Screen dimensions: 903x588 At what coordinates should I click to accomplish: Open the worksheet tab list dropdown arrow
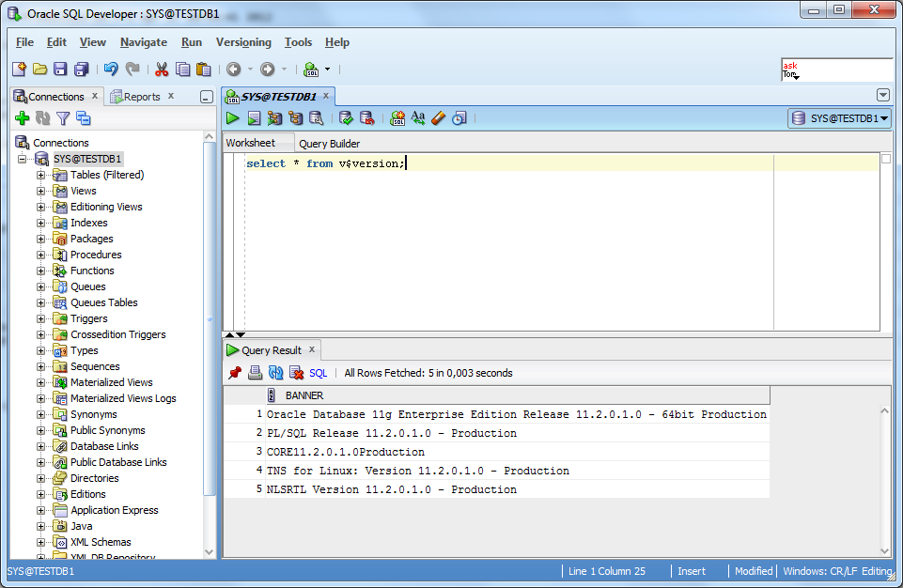(x=883, y=95)
